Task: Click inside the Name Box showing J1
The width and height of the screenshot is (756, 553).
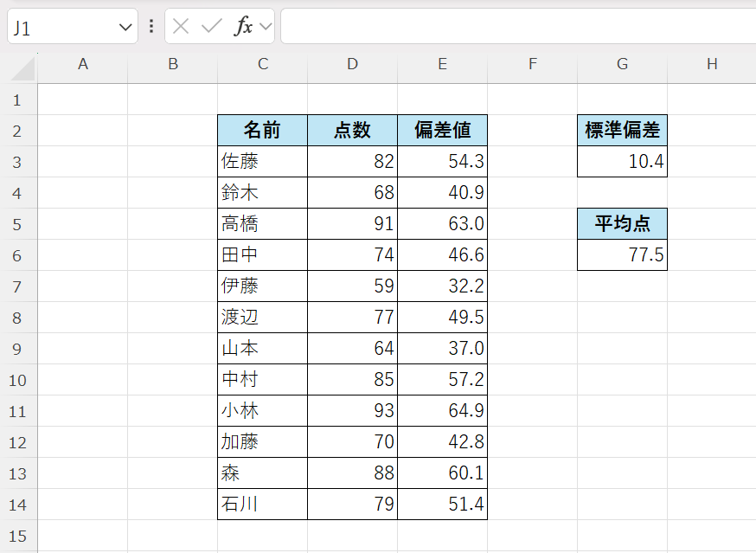Action: (61, 28)
